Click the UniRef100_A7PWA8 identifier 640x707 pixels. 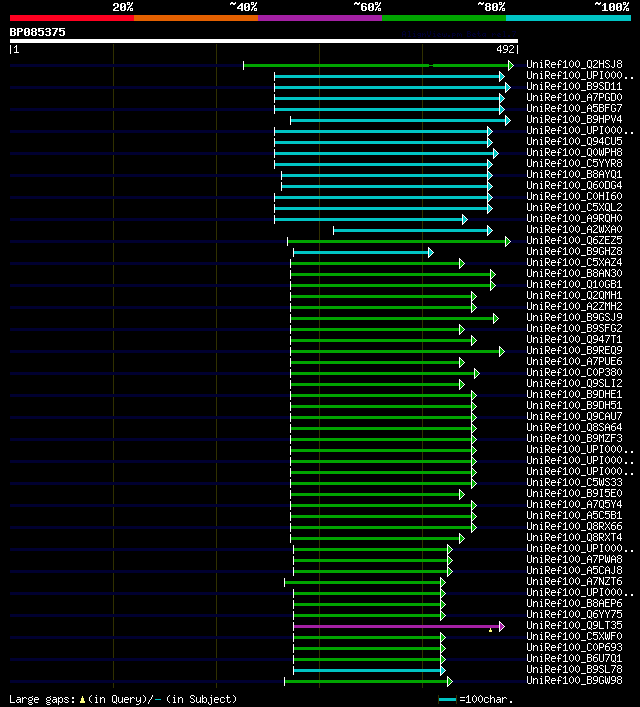(574, 560)
